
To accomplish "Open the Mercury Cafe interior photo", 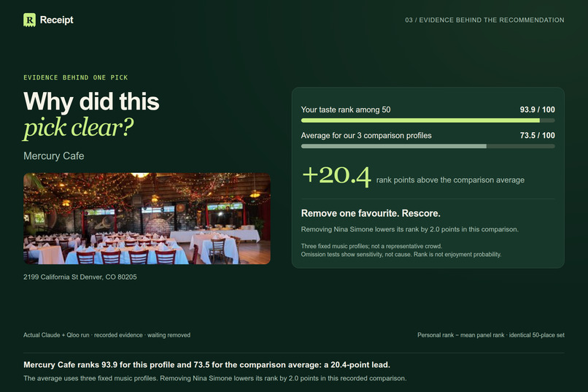I will pos(147,218).
